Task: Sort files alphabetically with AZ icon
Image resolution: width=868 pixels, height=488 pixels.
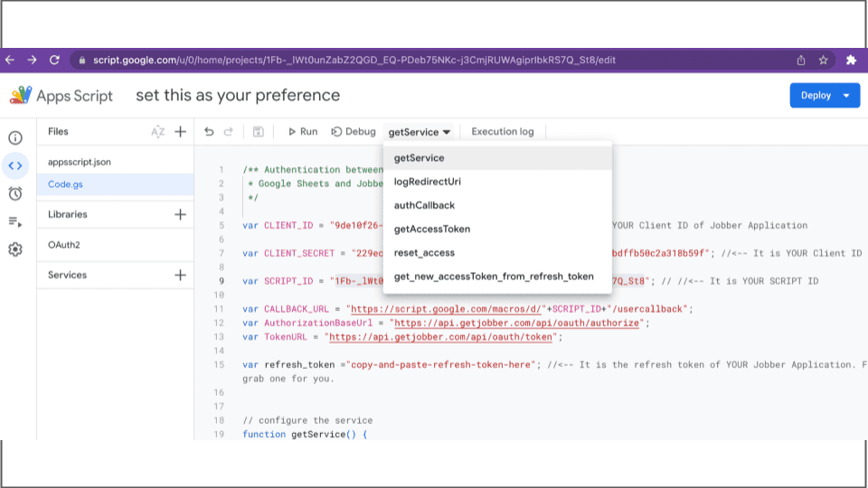Action: click(x=157, y=132)
